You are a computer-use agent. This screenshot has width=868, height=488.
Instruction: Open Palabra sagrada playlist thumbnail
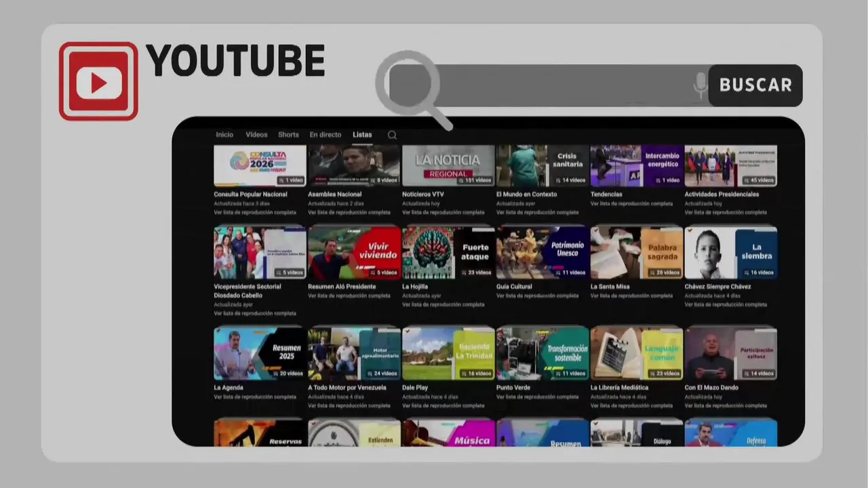click(637, 252)
